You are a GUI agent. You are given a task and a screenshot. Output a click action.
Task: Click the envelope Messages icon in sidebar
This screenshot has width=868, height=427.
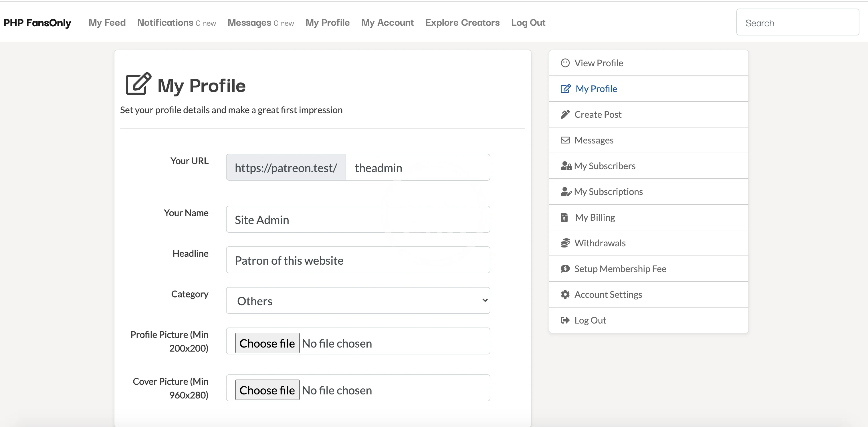pos(565,140)
